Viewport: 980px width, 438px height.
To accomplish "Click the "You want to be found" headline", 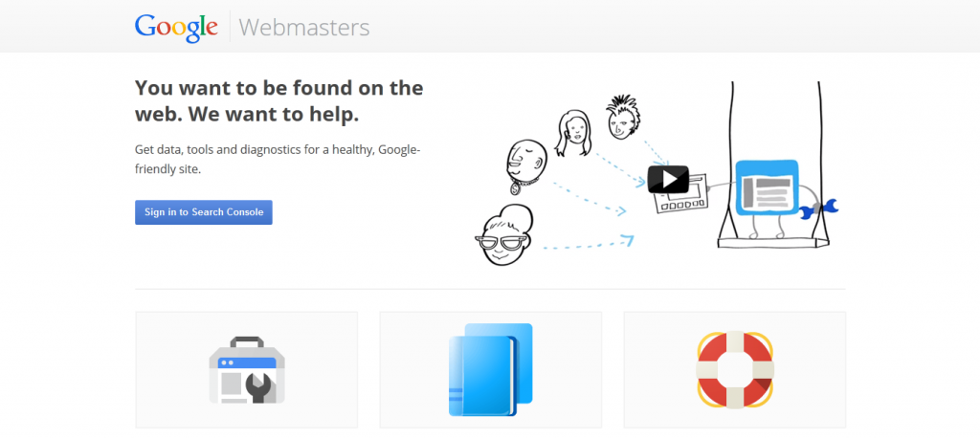I will click(279, 100).
